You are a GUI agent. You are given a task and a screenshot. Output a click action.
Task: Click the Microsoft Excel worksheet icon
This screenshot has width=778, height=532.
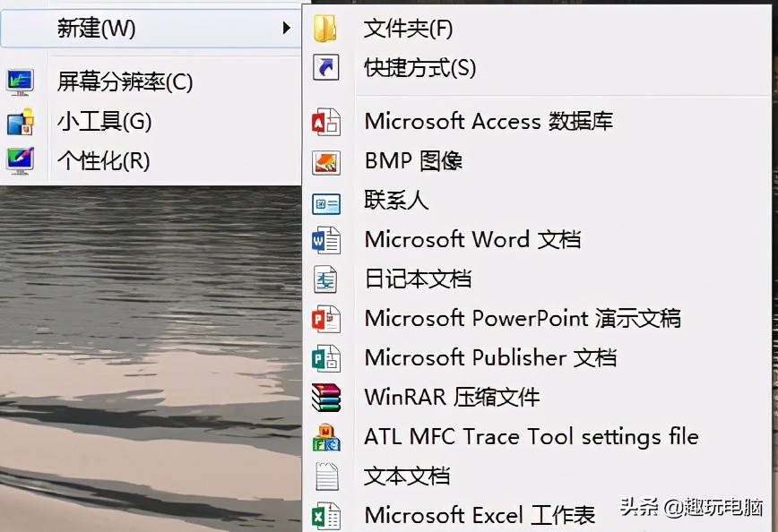click(x=326, y=515)
